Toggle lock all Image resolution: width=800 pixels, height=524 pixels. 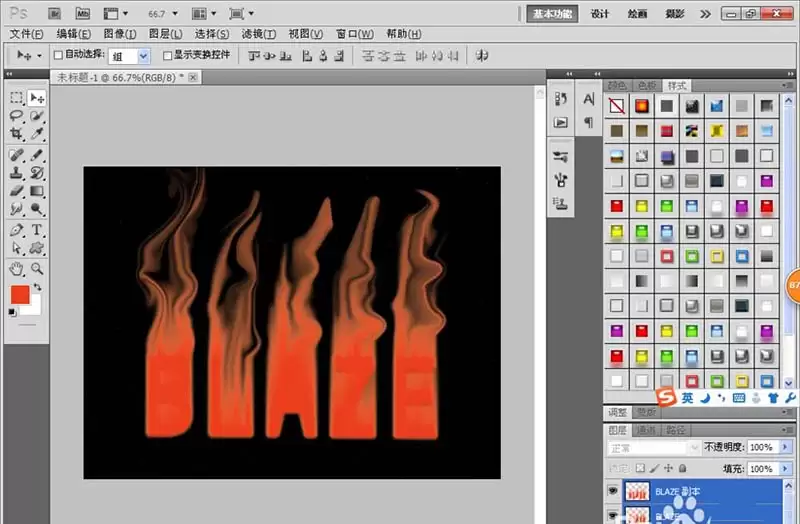point(683,468)
